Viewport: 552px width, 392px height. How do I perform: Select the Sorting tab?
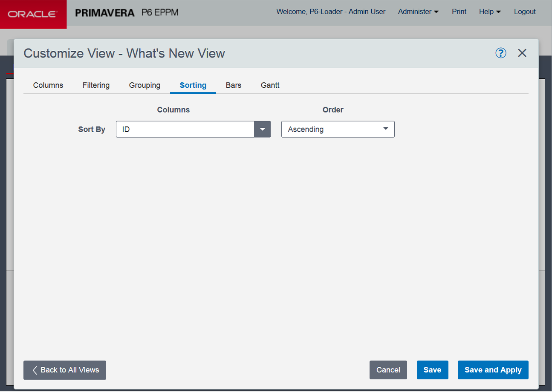click(193, 85)
